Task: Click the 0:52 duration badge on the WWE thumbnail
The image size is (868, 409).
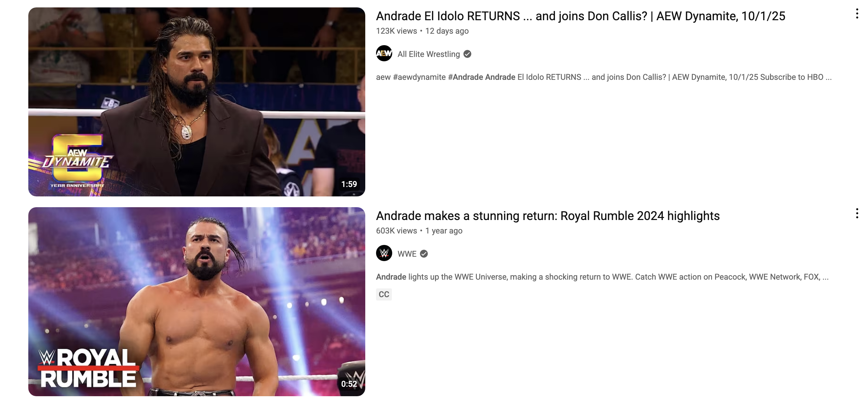Action: pyautogui.click(x=349, y=384)
